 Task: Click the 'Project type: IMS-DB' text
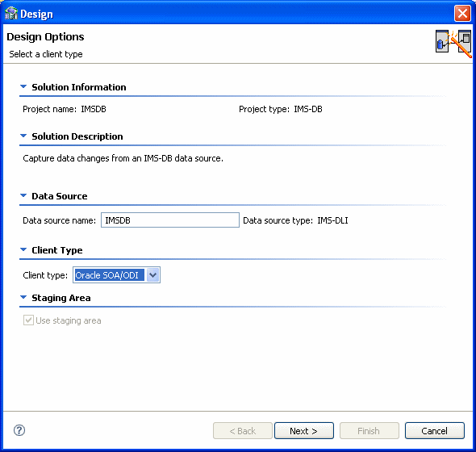pos(281,109)
